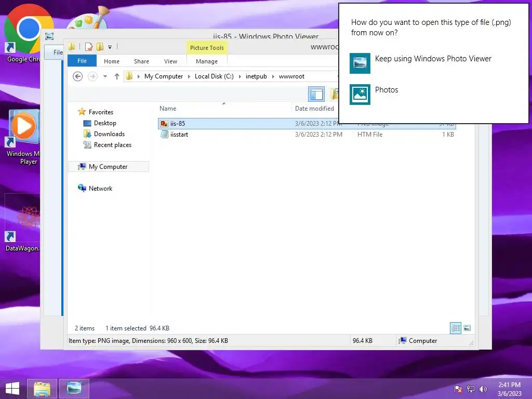The image size is (532, 399).
Task: Click iisstart's date 3/6/2023 2:12 PM
Action: [318, 135]
